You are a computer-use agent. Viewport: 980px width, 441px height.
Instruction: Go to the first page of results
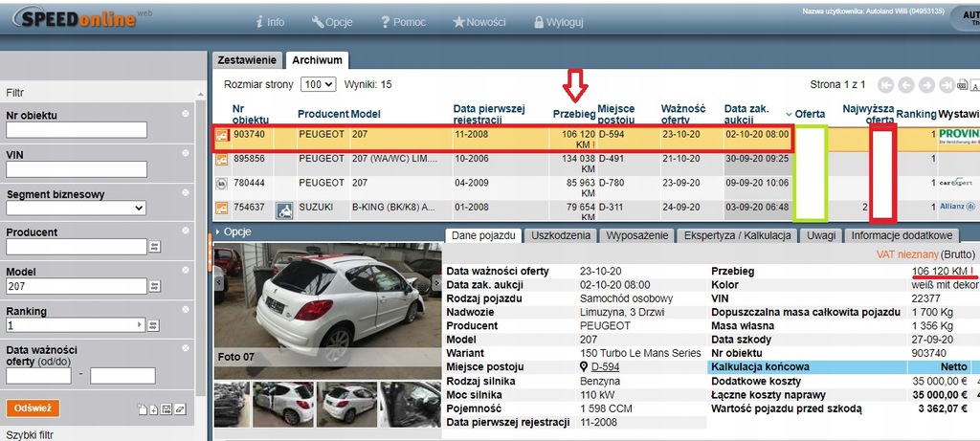tap(885, 84)
